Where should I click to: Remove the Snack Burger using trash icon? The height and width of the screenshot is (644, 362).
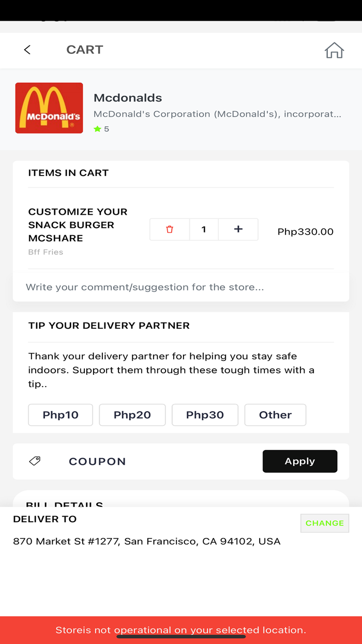coord(169,229)
